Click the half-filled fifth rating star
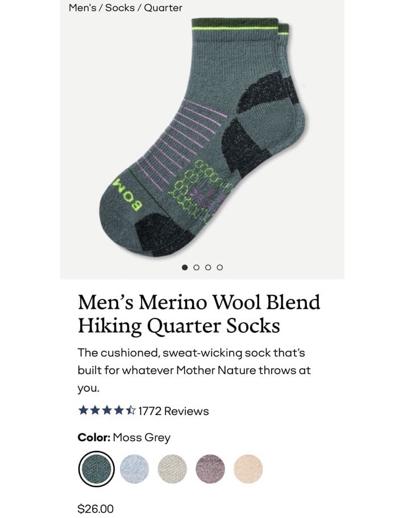The image size is (420, 518). point(131,411)
